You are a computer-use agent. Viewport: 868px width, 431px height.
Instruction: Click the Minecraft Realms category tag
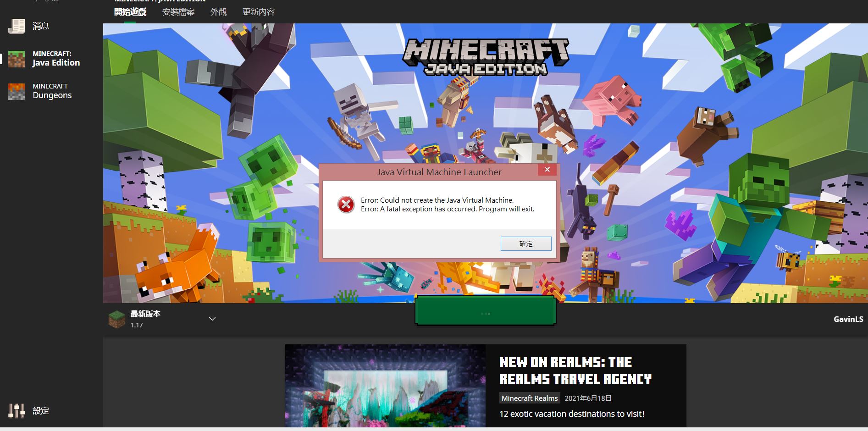pos(530,398)
